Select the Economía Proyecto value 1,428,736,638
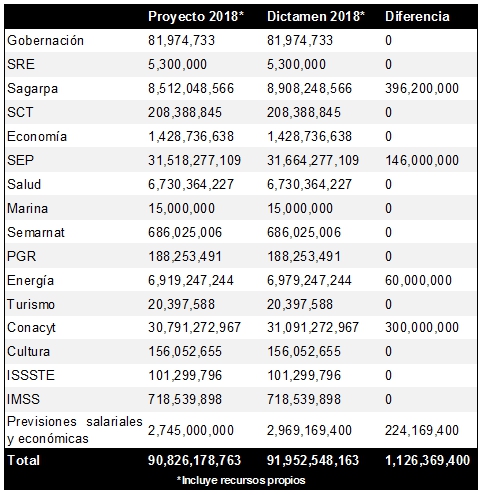 [x=191, y=137]
